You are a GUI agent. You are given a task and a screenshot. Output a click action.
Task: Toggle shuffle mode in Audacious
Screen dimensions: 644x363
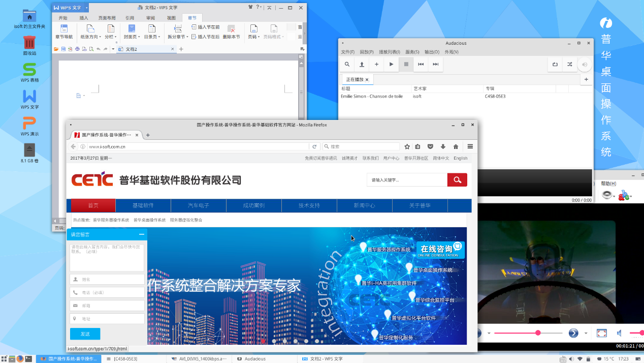click(570, 65)
